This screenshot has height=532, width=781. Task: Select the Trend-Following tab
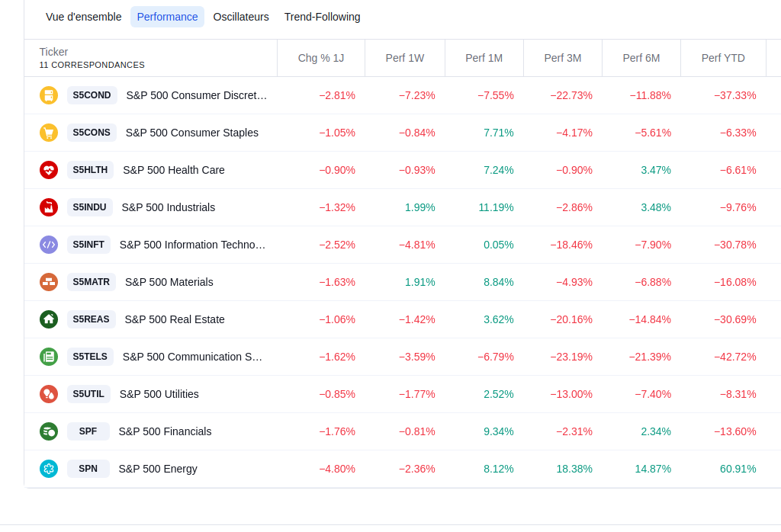click(x=322, y=17)
